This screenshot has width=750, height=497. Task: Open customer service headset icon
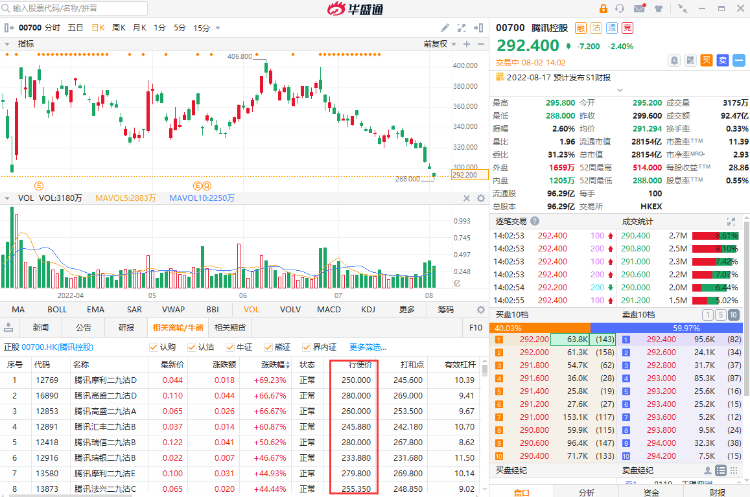point(620,9)
